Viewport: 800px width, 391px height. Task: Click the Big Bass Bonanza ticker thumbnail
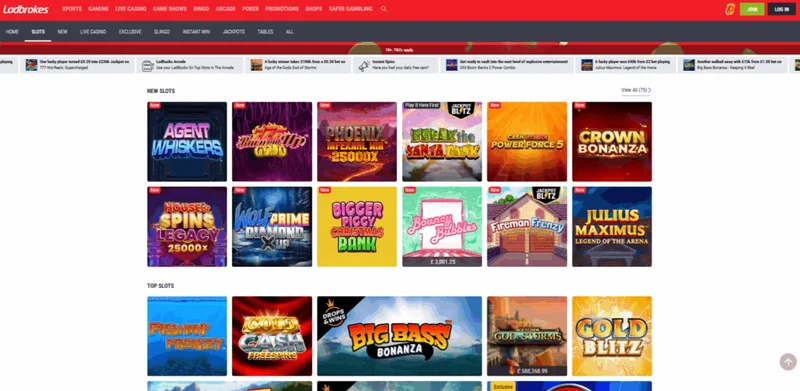tap(689, 65)
